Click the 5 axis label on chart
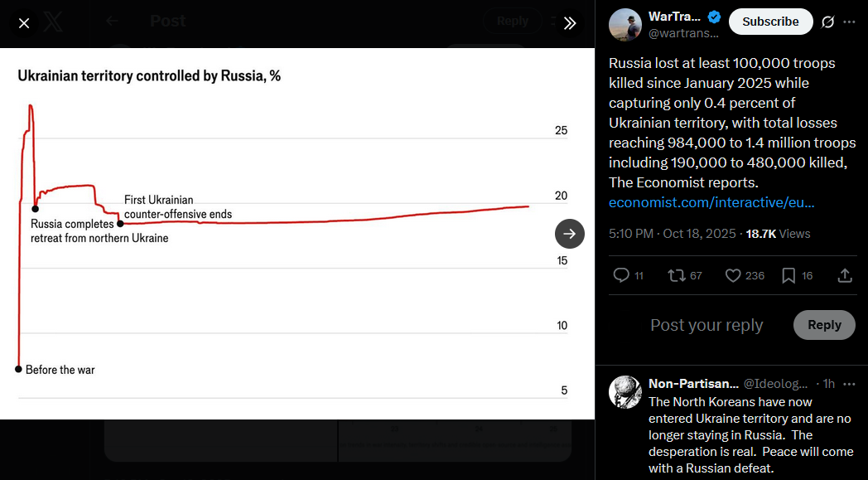The width and height of the screenshot is (868, 480). pos(564,390)
